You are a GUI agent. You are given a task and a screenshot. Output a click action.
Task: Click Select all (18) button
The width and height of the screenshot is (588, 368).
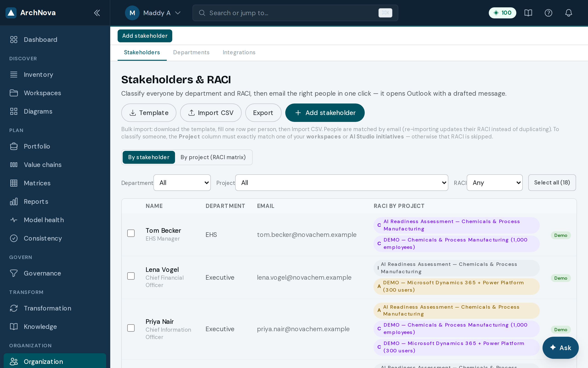[x=552, y=183]
